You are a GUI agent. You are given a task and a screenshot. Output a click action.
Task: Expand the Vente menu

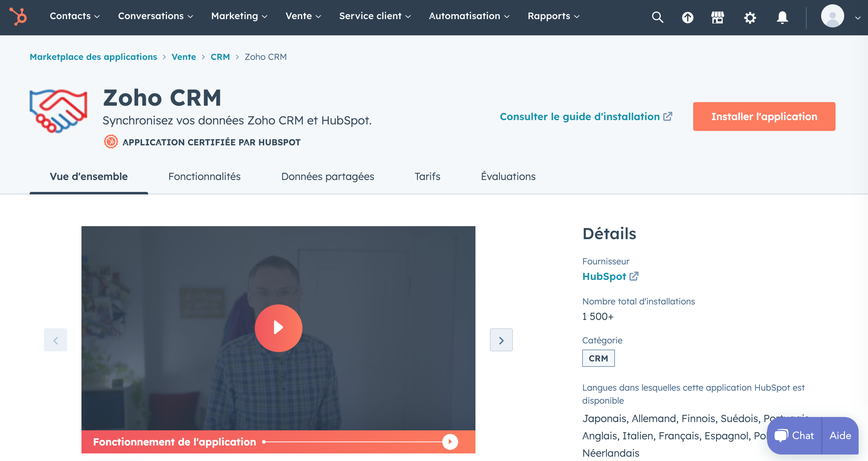pos(303,16)
